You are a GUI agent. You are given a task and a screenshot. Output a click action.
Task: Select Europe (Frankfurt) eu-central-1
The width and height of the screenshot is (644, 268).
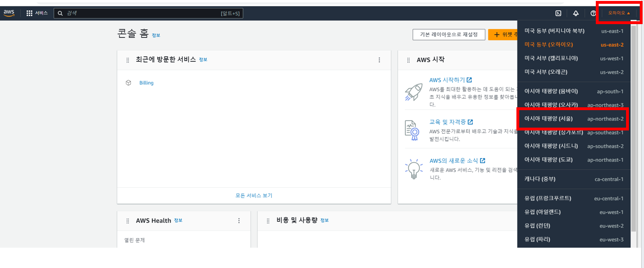pos(574,199)
